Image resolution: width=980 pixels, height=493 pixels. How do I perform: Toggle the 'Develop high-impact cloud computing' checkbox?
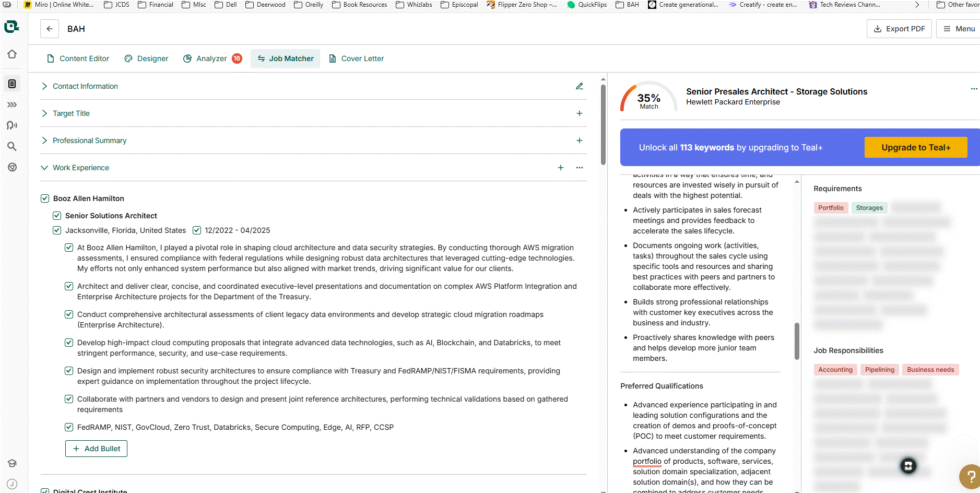coord(69,343)
